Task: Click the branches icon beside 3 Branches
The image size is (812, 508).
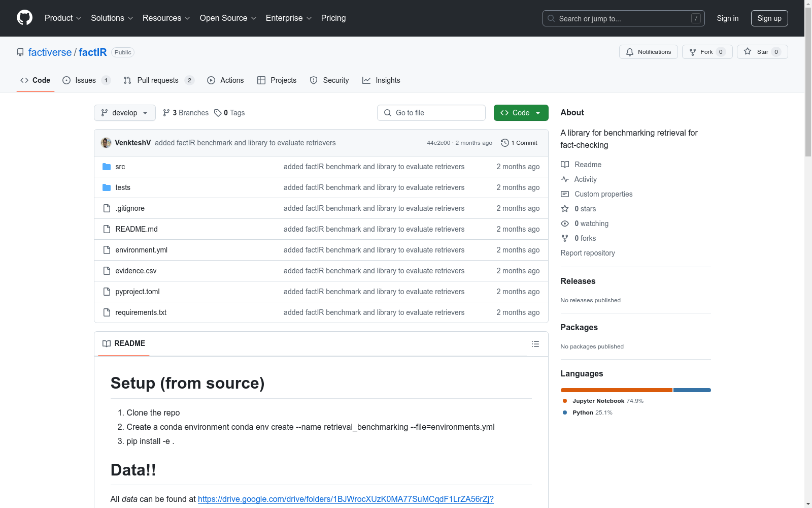Action: pyautogui.click(x=166, y=113)
